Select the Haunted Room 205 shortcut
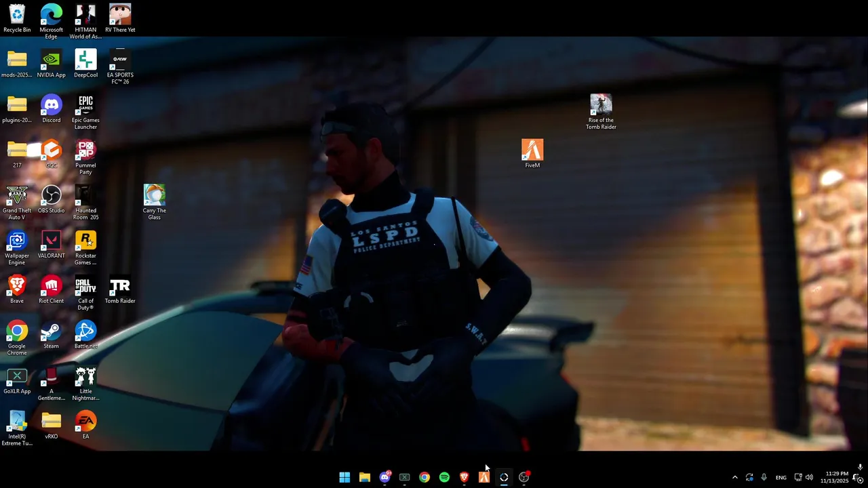 click(x=85, y=203)
